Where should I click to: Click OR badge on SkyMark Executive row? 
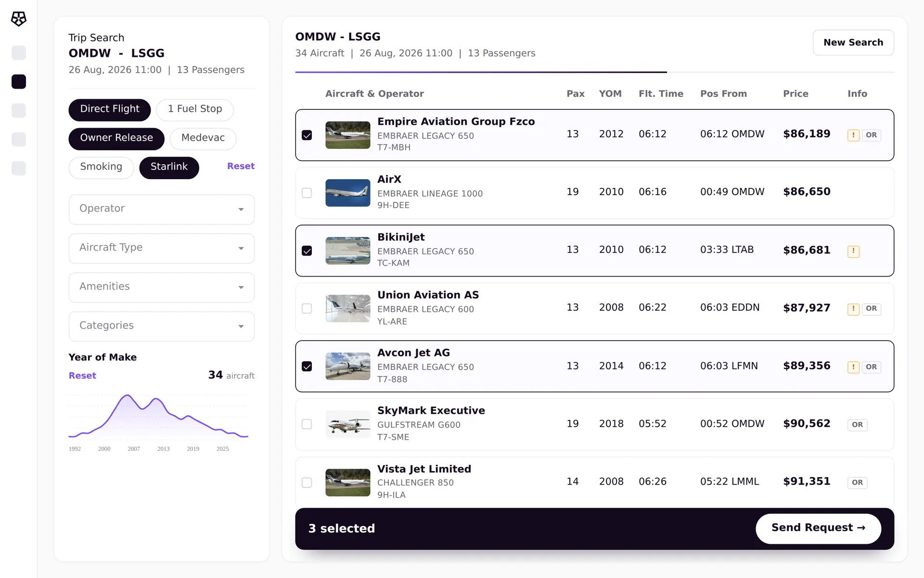point(857,425)
